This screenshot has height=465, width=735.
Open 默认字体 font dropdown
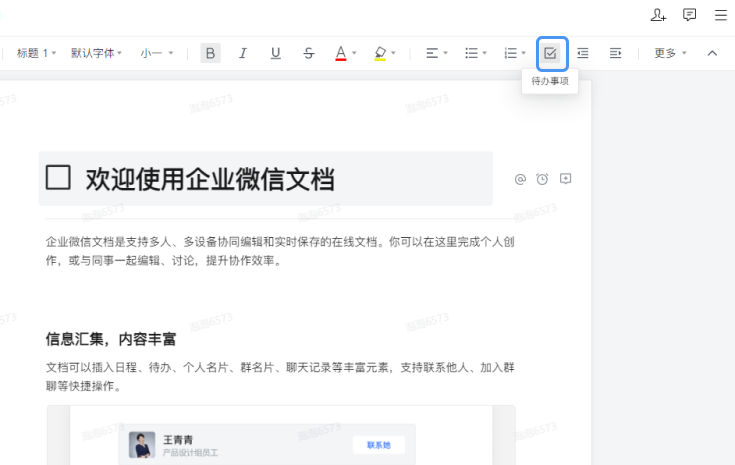tap(96, 53)
